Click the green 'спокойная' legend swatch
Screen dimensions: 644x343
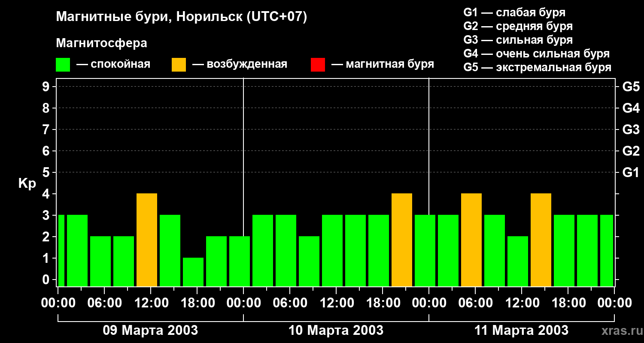[63, 64]
